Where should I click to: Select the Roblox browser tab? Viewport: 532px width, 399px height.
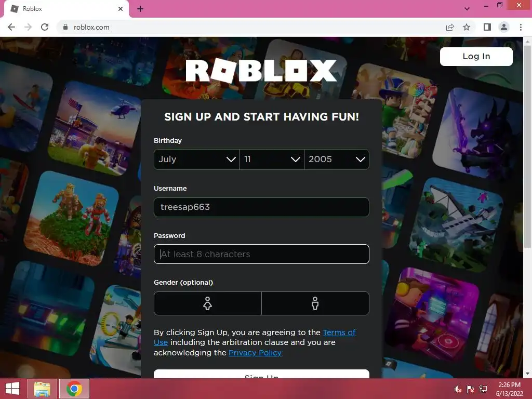[66, 9]
